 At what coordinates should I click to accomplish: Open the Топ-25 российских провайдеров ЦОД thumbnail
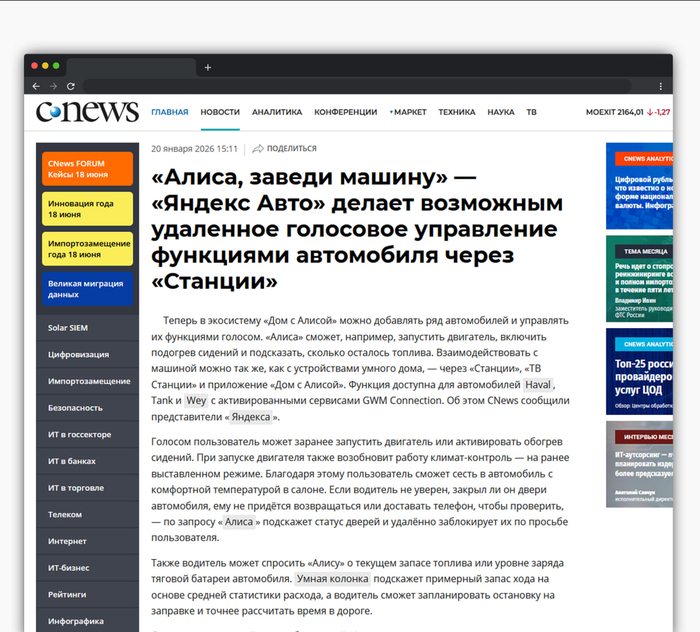639,370
